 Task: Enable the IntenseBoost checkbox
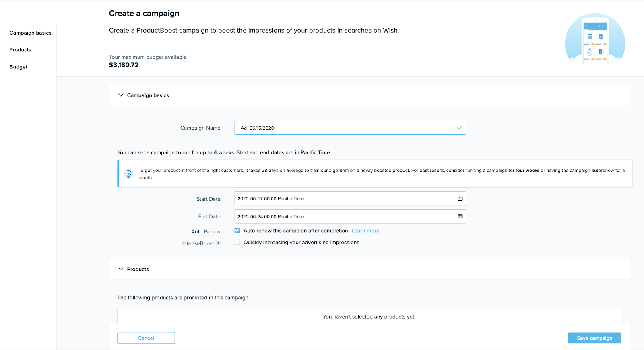(x=237, y=242)
